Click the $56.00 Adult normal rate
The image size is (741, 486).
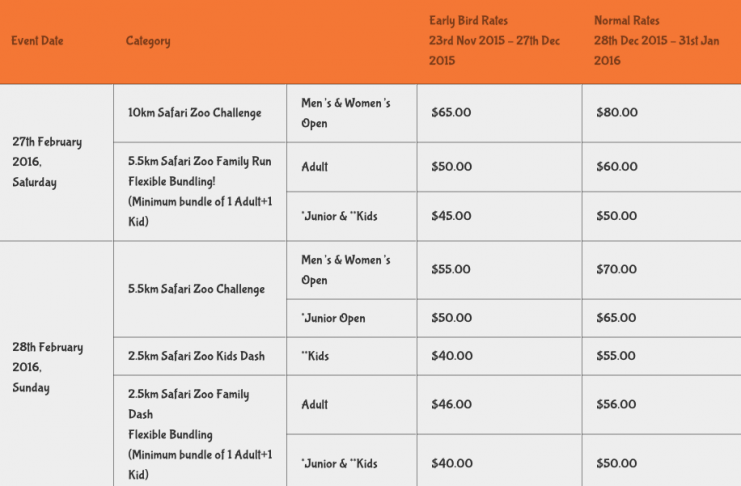pos(616,405)
